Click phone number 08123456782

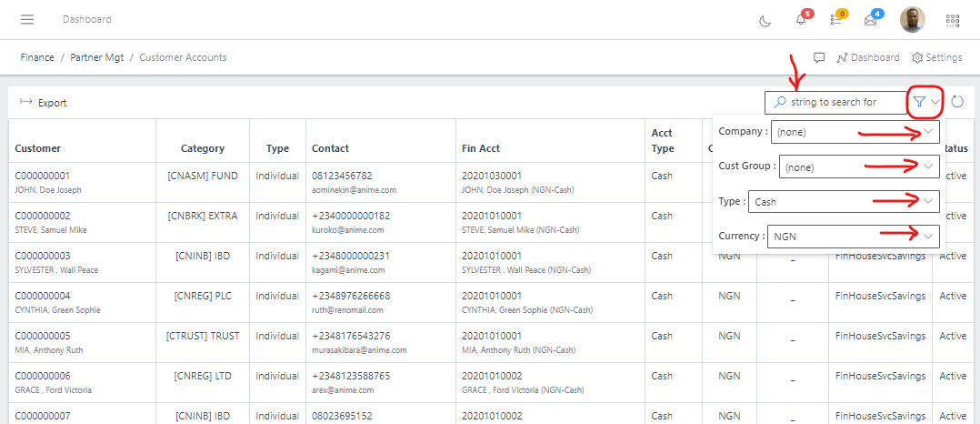pyautogui.click(x=342, y=176)
